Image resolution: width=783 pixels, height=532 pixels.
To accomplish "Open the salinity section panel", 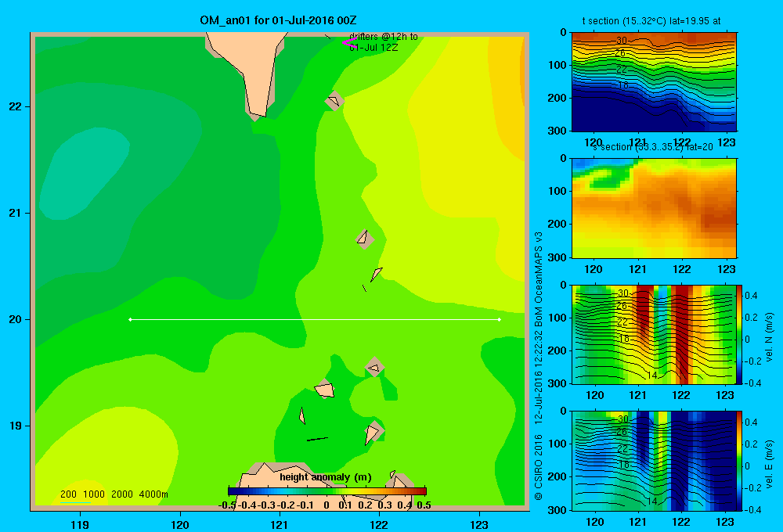I will click(654, 208).
